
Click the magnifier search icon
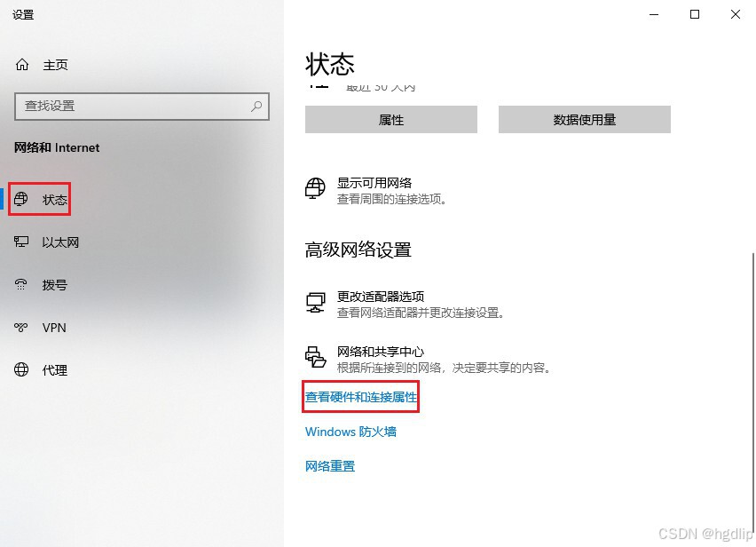pyautogui.click(x=256, y=107)
